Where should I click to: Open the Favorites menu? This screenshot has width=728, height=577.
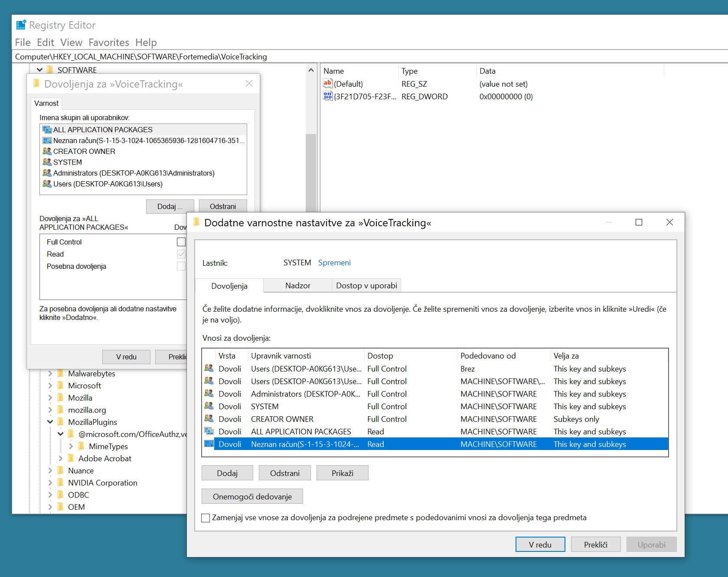(109, 42)
